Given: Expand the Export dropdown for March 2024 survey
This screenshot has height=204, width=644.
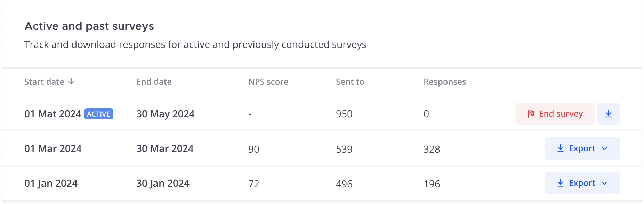Looking at the screenshot, I should [604, 148].
